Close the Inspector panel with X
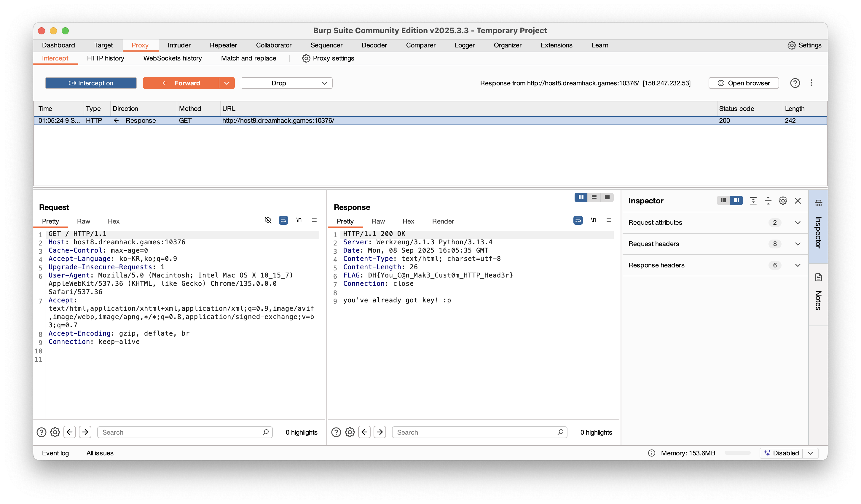Viewport: 861px width, 504px height. (798, 201)
